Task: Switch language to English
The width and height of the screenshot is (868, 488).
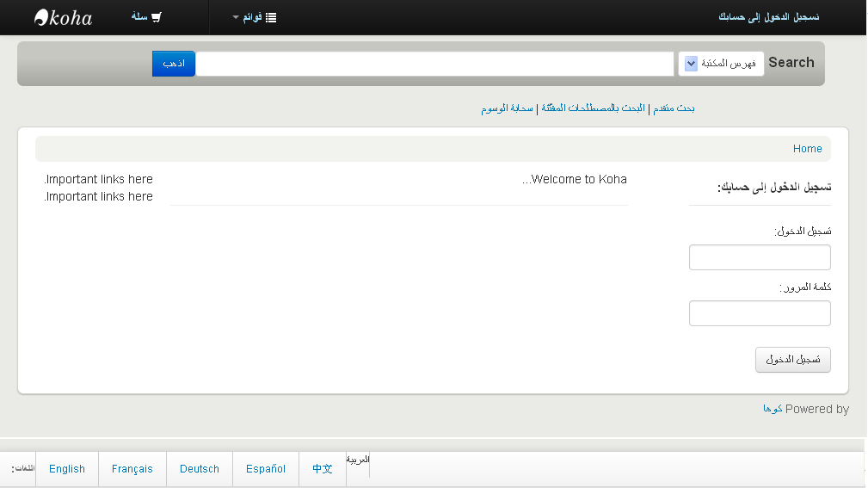Action: [67, 469]
